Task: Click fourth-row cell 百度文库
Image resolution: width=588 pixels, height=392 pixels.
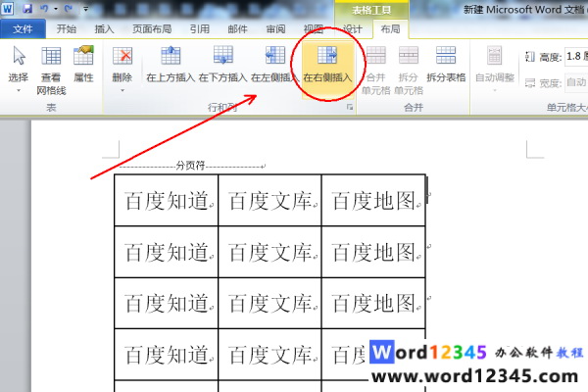Action: (x=269, y=355)
